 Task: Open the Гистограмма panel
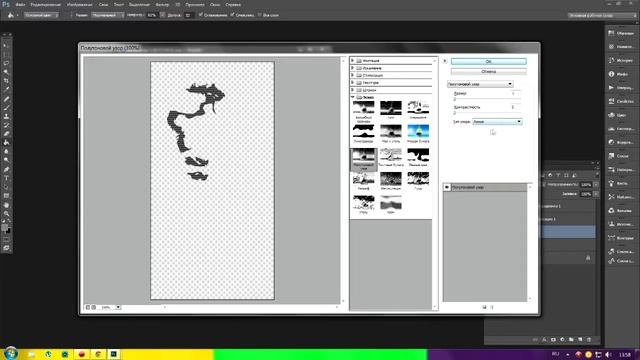621,129
